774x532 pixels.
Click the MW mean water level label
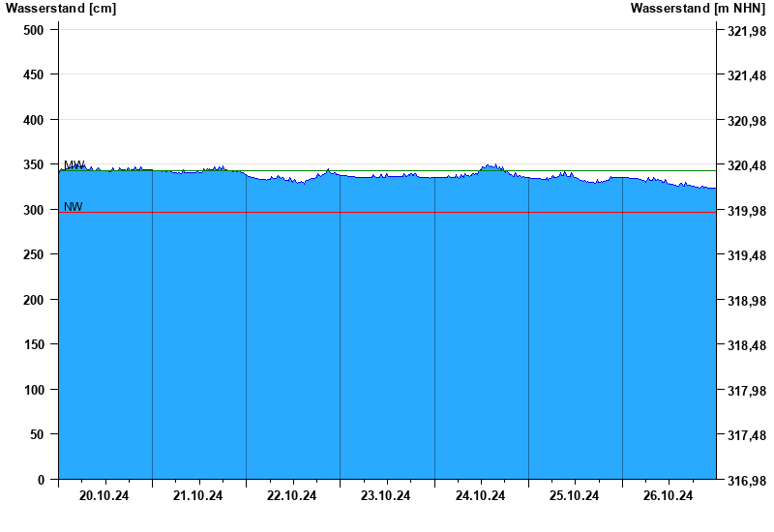tap(74, 165)
